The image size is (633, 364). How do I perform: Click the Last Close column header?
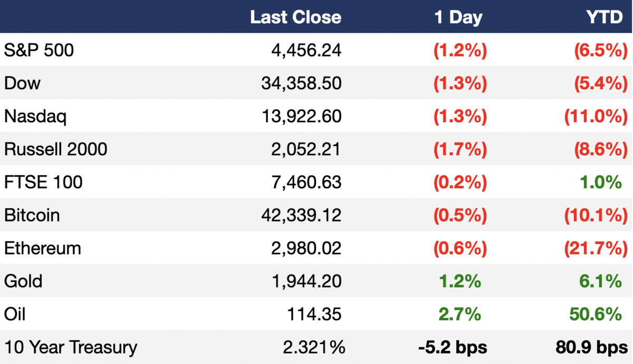pyautogui.click(x=295, y=17)
